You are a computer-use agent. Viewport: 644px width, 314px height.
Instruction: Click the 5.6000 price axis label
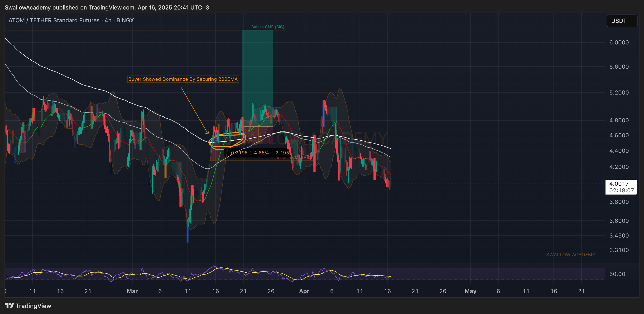pos(619,67)
